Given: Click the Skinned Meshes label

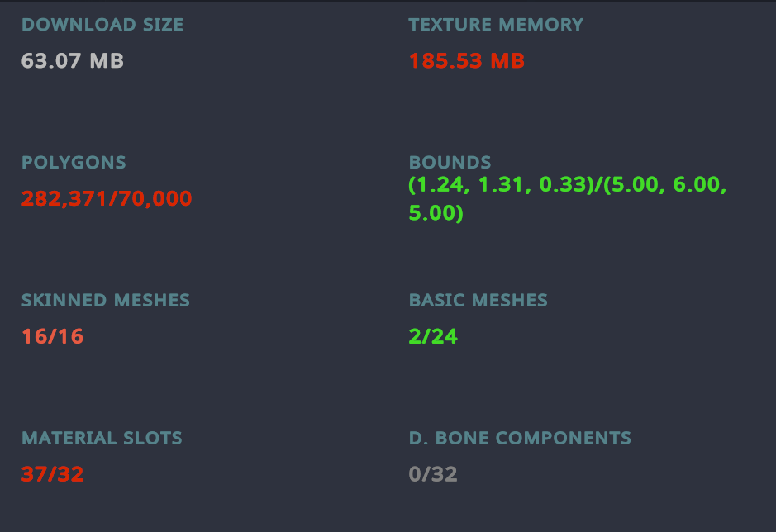Looking at the screenshot, I should pyautogui.click(x=106, y=301).
